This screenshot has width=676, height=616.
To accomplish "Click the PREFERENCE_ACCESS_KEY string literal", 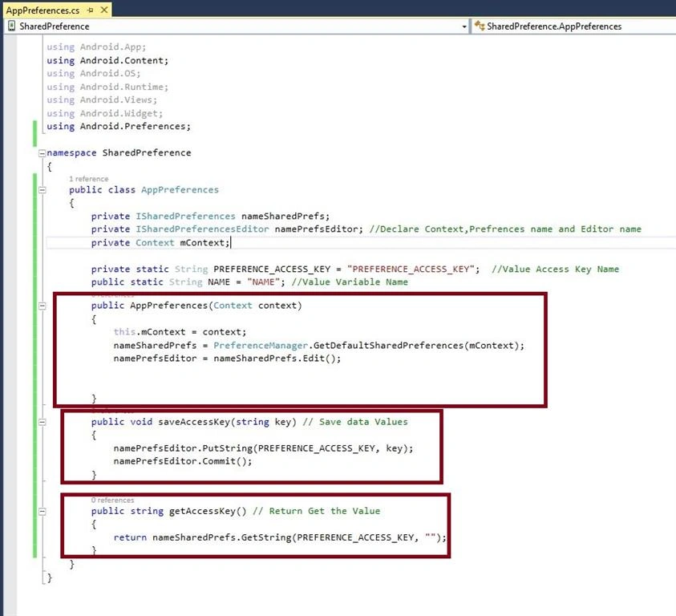I will (x=413, y=269).
